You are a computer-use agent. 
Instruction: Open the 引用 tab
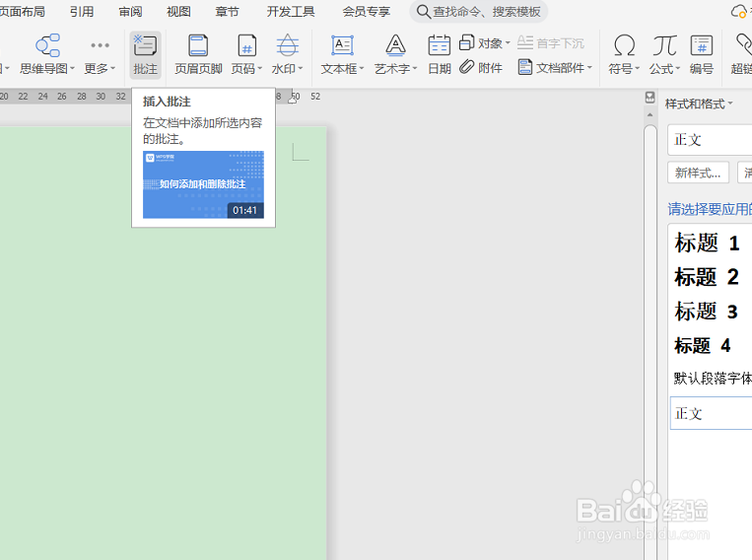click(x=82, y=12)
